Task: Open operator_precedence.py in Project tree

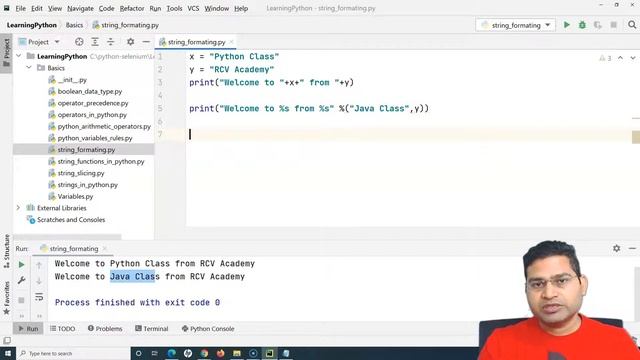Action: pyautogui.click(x=93, y=103)
